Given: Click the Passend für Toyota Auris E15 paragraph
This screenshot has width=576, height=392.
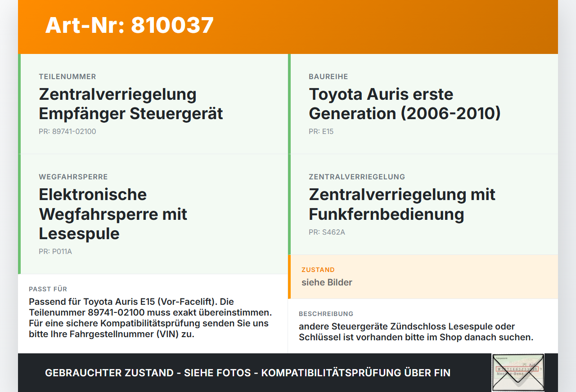Looking at the screenshot, I should pyautogui.click(x=150, y=318).
